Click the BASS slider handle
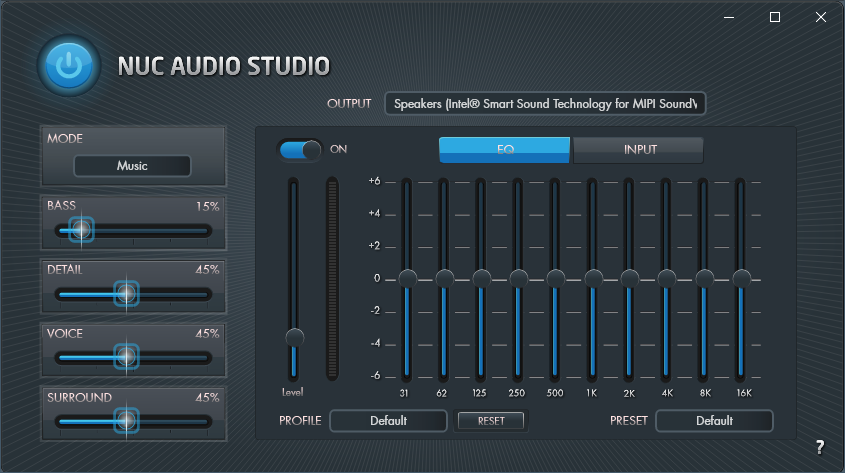The image size is (845, 473). point(81,230)
